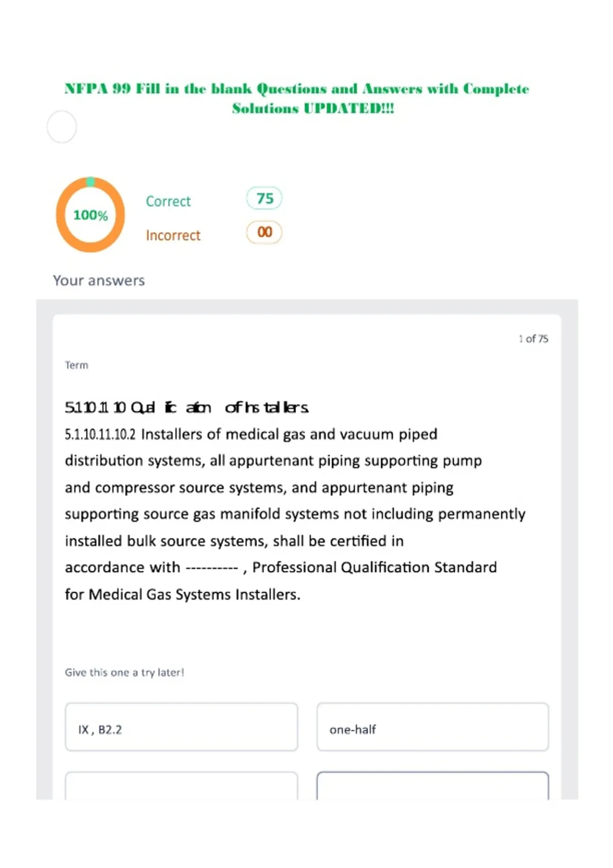Viewport: 613px width, 868px height.
Task: Click the 'Your answers' section heading
Action: pos(99,280)
